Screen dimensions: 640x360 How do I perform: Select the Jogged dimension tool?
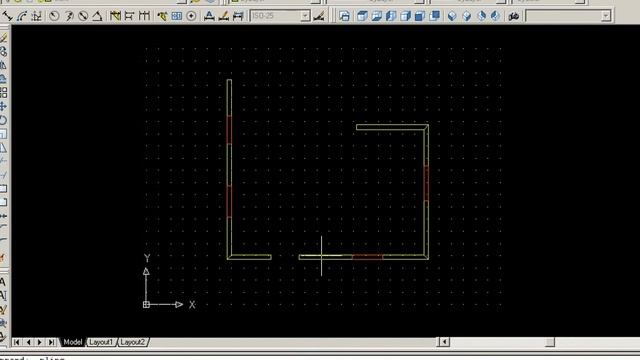pyautogui.click(x=69, y=16)
